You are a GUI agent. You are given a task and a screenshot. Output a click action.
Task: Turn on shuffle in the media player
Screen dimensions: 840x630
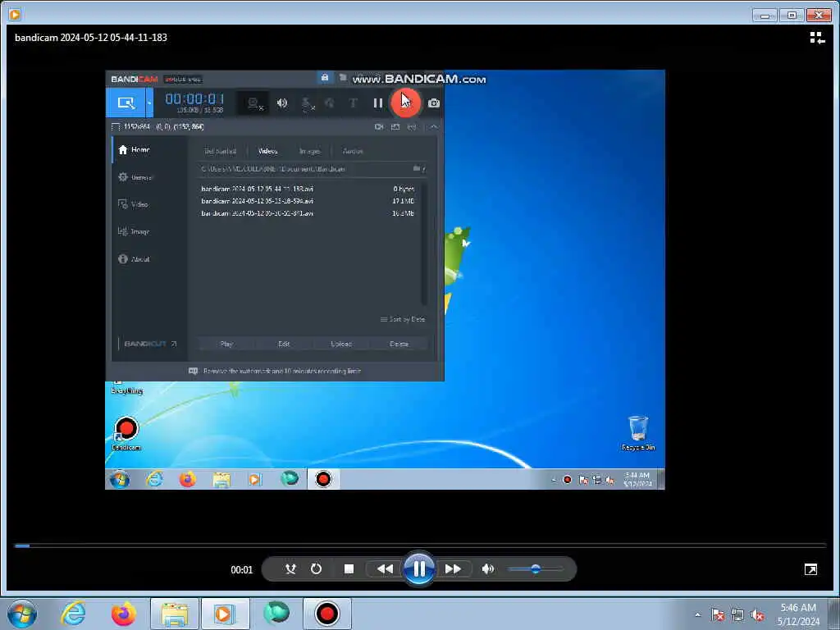pyautogui.click(x=290, y=569)
